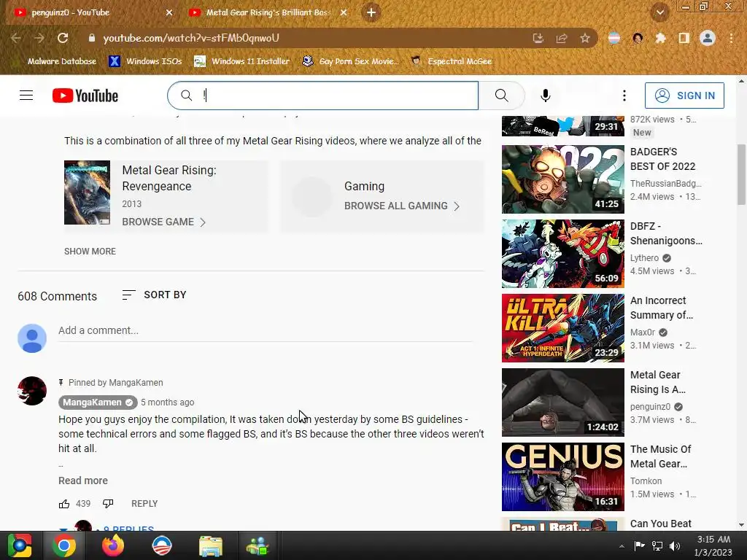
Task: Open Windows 11 Installer bookmark
Action: pyautogui.click(x=241, y=61)
